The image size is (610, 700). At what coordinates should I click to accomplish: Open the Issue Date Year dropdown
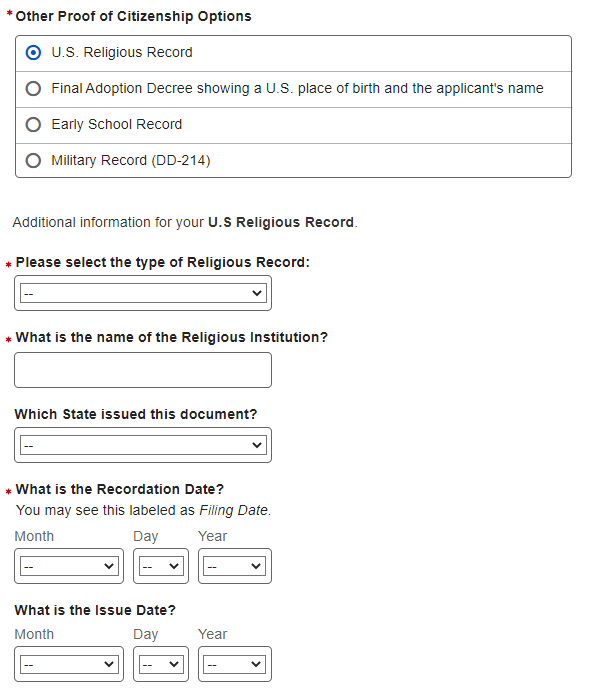(x=235, y=664)
